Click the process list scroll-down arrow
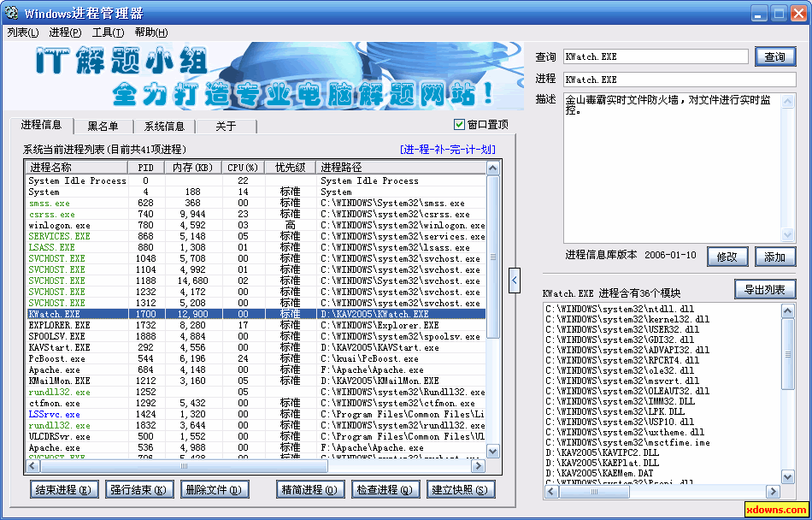Viewport: 812px width, 520px height. (492, 451)
